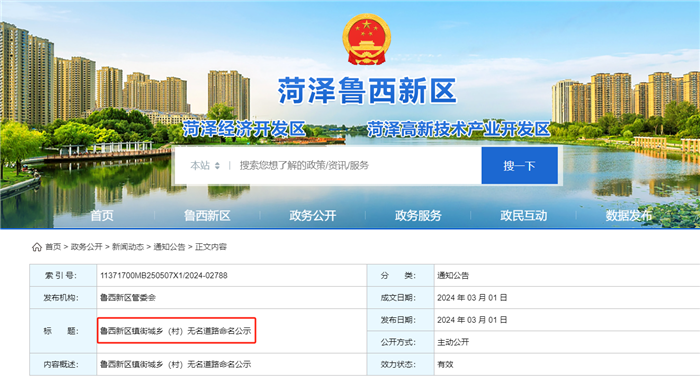Open the 鲁西新区 navigation tab
Image resolution: width=700 pixels, height=386 pixels.
[207, 216]
